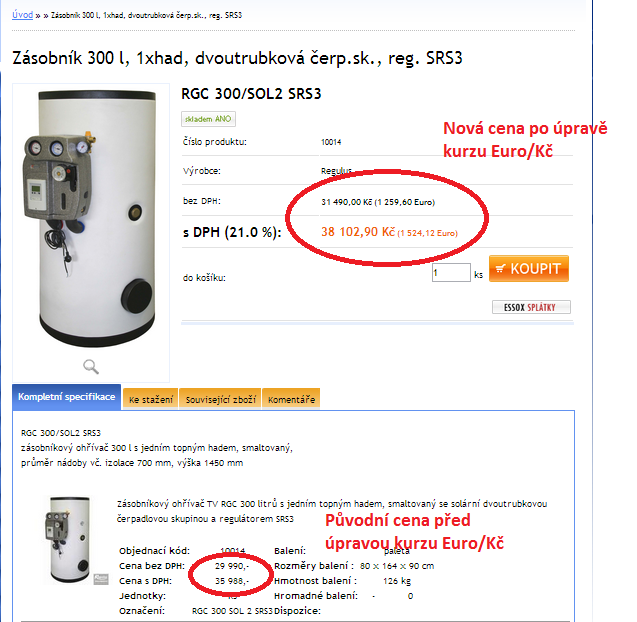Switch to Kompletní specifikace tab

(67, 397)
